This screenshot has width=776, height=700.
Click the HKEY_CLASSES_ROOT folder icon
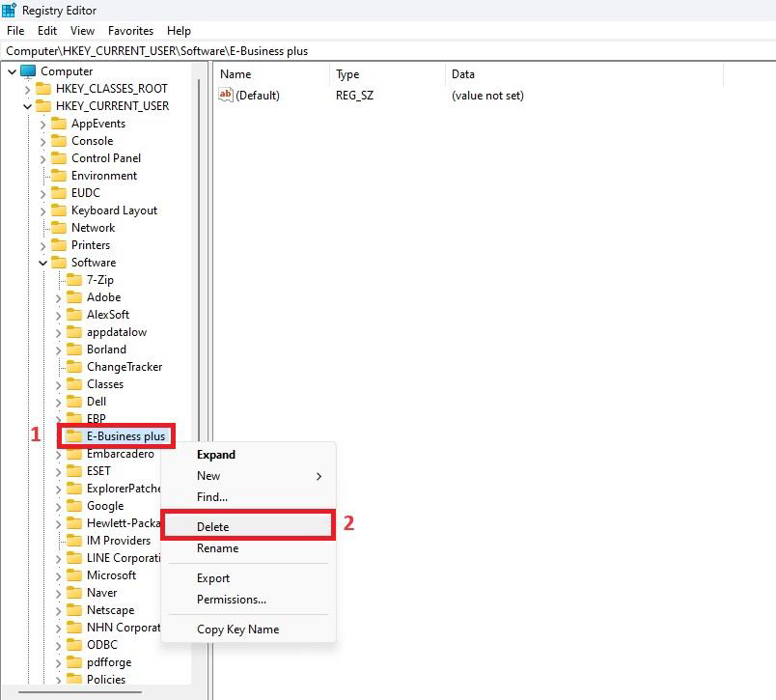tap(43, 89)
